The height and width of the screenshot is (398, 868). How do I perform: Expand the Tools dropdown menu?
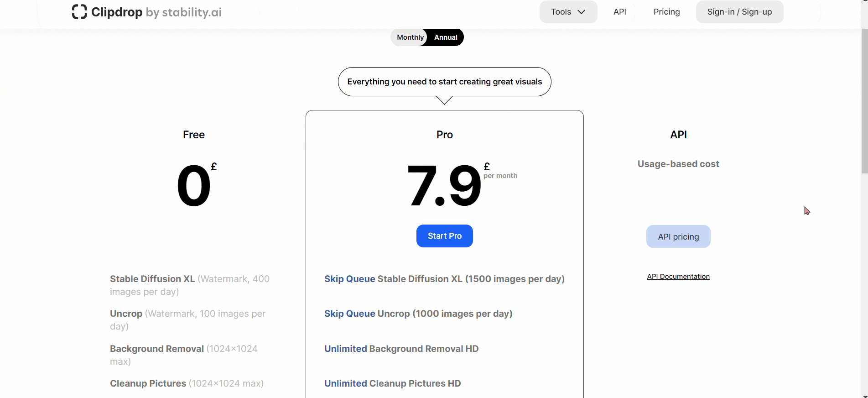coord(568,12)
